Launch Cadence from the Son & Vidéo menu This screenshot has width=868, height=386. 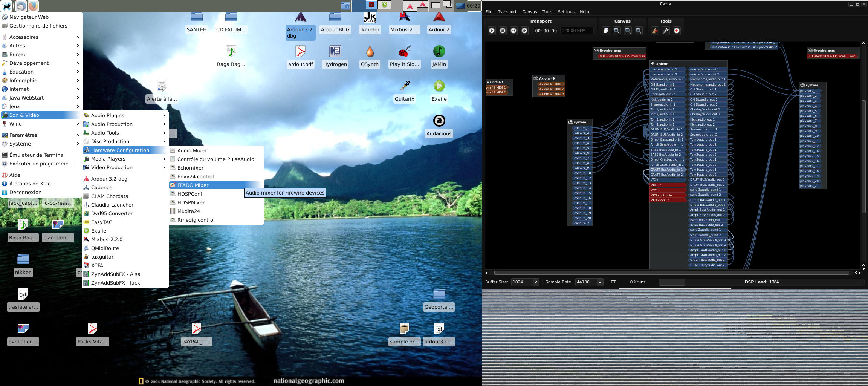pos(125,187)
